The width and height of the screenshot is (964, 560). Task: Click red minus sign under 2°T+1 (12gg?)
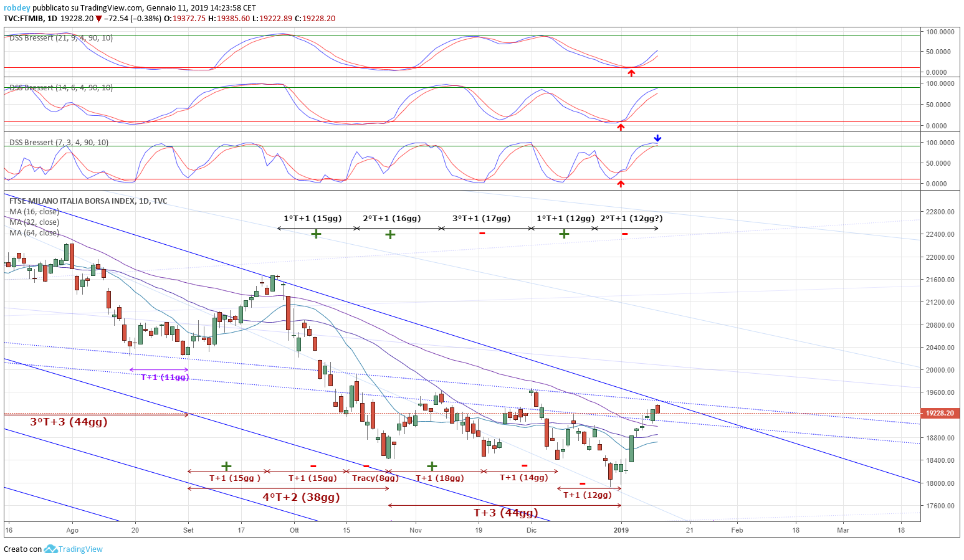tap(625, 234)
